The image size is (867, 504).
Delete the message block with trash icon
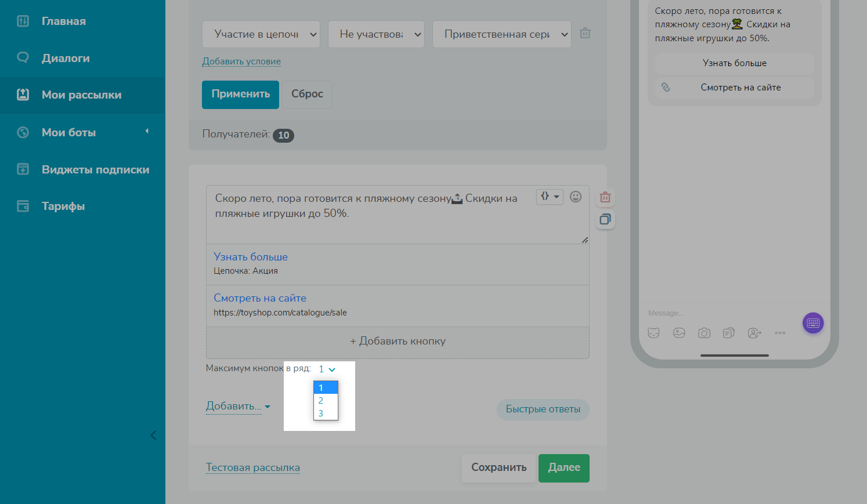click(605, 197)
